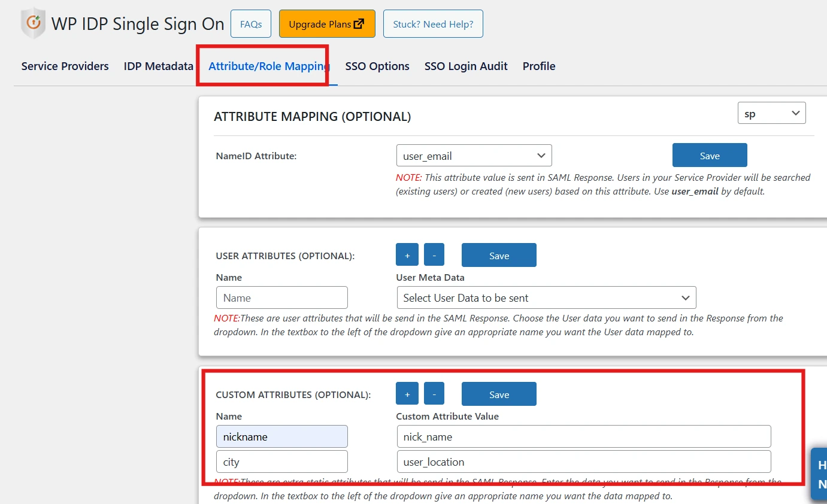The width and height of the screenshot is (827, 504).
Task: Open the IDP Metadata tab
Action: tap(159, 66)
